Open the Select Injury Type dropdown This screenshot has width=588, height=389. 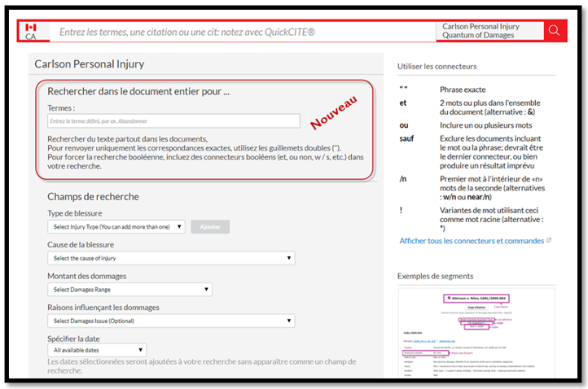116,227
